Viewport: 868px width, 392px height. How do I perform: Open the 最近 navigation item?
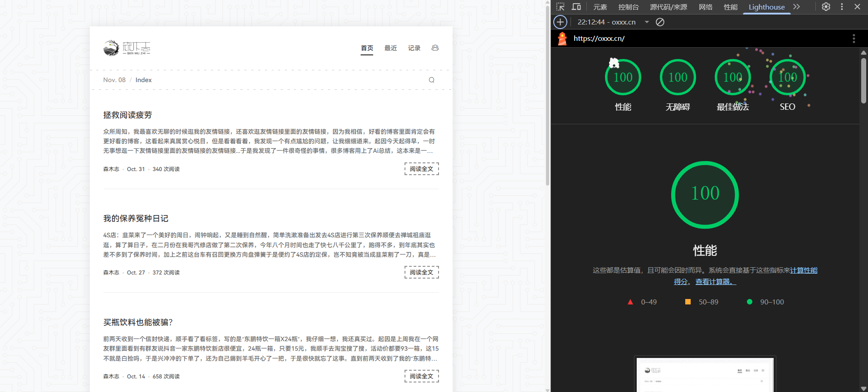390,48
